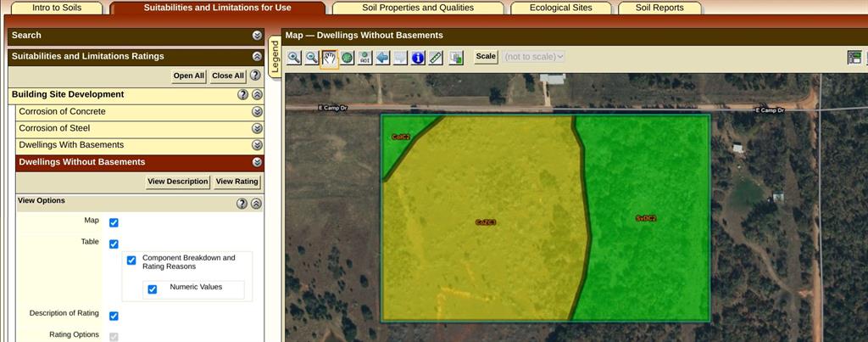Click the map layout icon at right edge
868x342 pixels.
(854, 57)
